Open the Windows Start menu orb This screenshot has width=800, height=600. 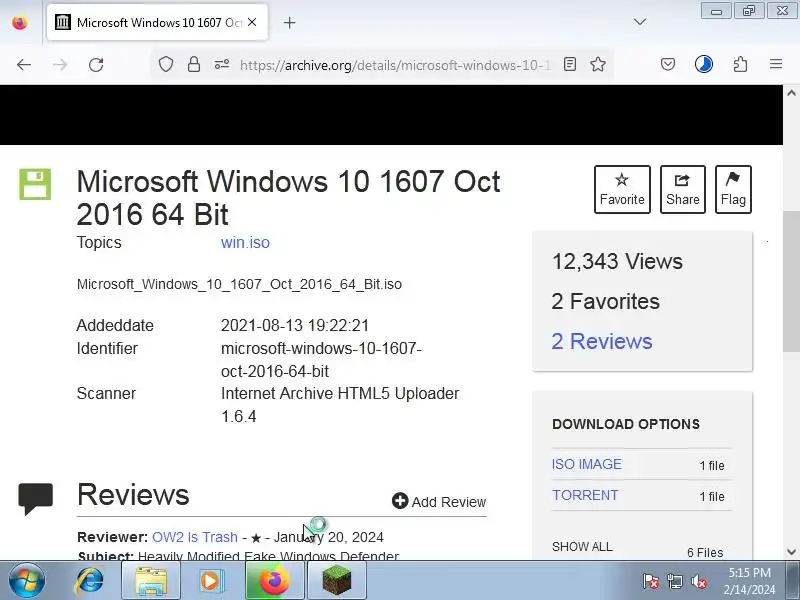coord(26,581)
